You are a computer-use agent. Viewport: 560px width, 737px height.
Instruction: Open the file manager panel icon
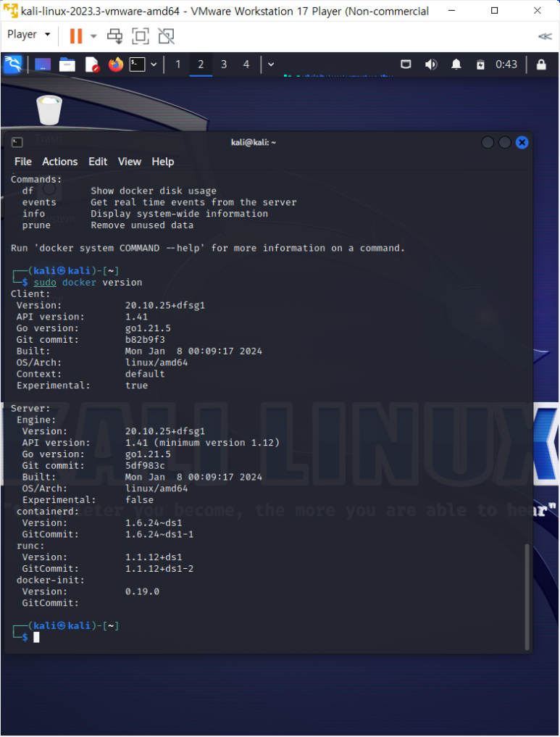pos(67,64)
